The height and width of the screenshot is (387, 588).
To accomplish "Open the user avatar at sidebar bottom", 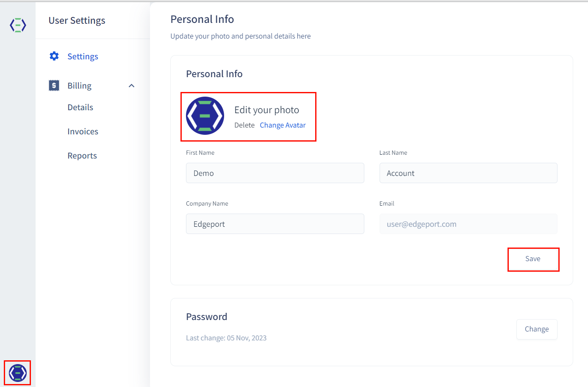I will click(x=18, y=373).
